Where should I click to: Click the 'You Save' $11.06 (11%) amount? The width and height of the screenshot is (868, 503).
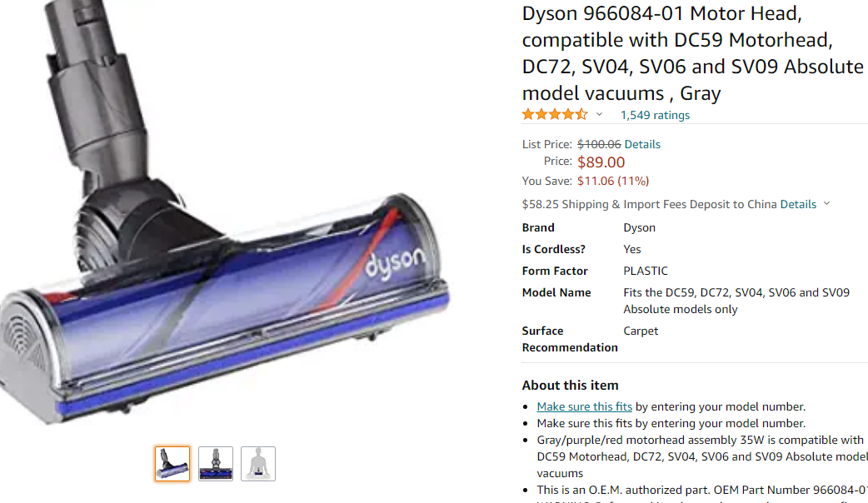click(x=612, y=181)
